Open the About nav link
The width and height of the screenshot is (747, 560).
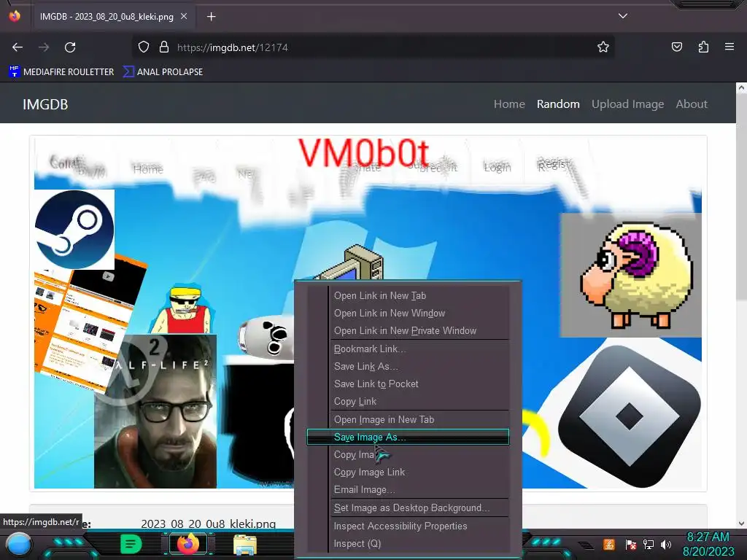click(x=692, y=104)
